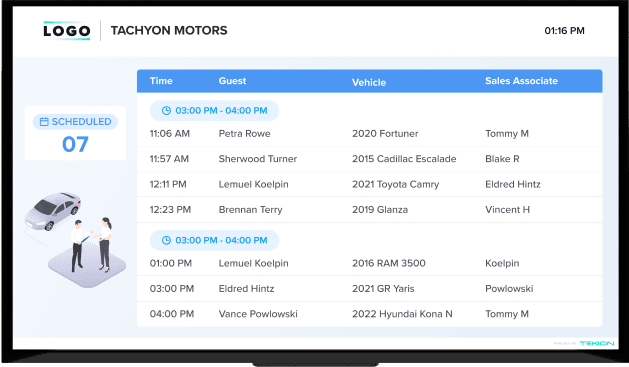
Task: Click the clock icon in the first time-slot pill
Action: coord(166,111)
